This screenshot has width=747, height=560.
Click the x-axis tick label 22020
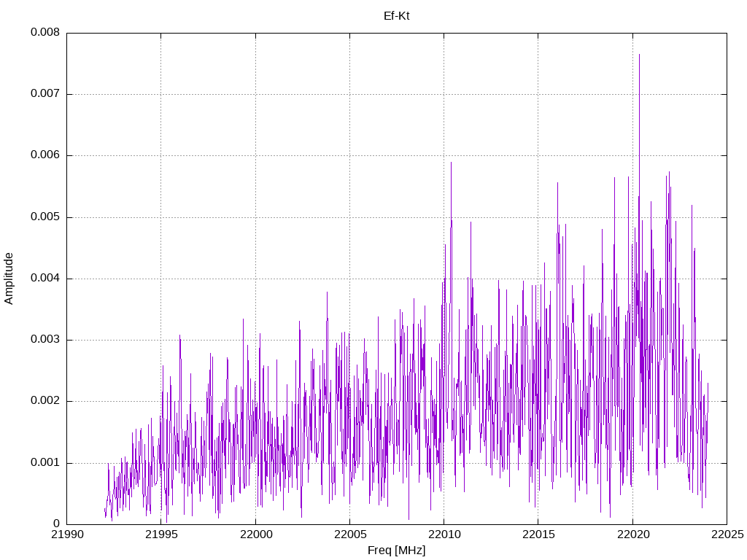coord(632,534)
